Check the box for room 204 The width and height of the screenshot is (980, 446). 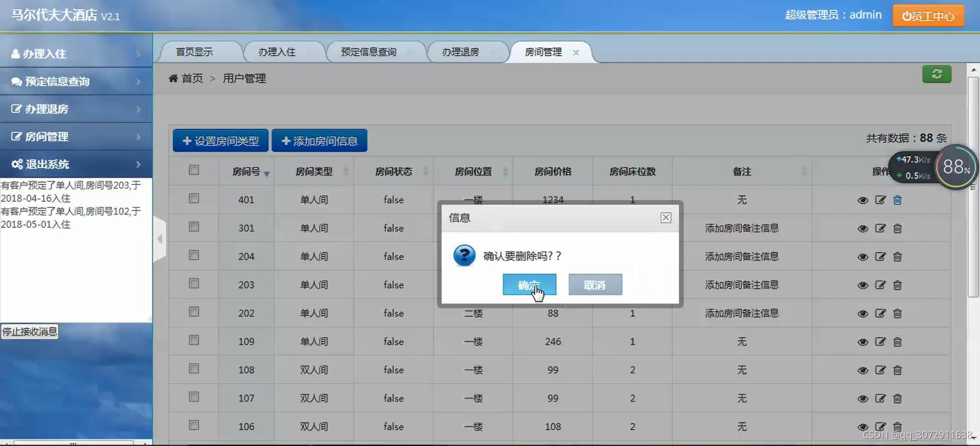coord(194,255)
